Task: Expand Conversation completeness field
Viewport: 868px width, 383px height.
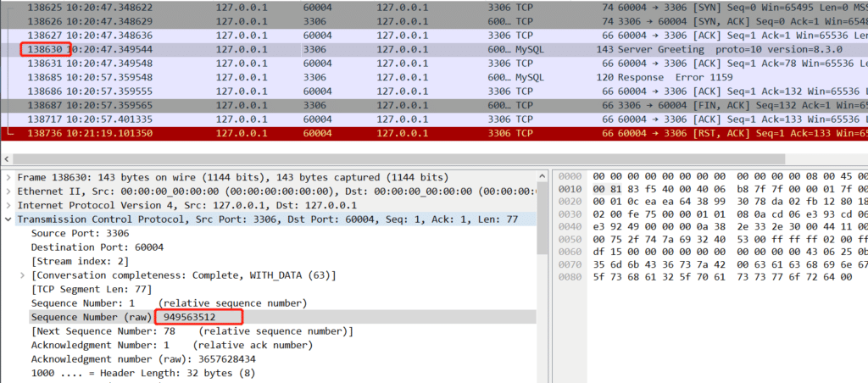Action: click(23, 275)
